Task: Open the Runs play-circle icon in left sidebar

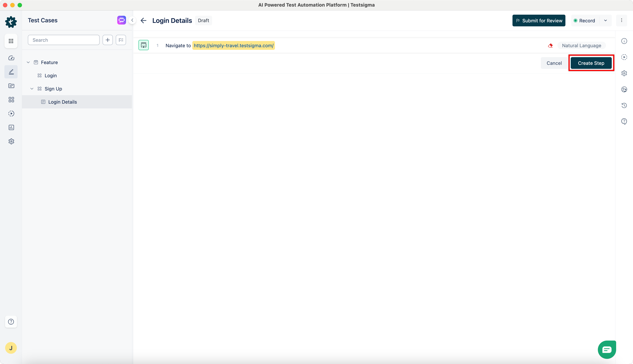Action: tap(11, 114)
